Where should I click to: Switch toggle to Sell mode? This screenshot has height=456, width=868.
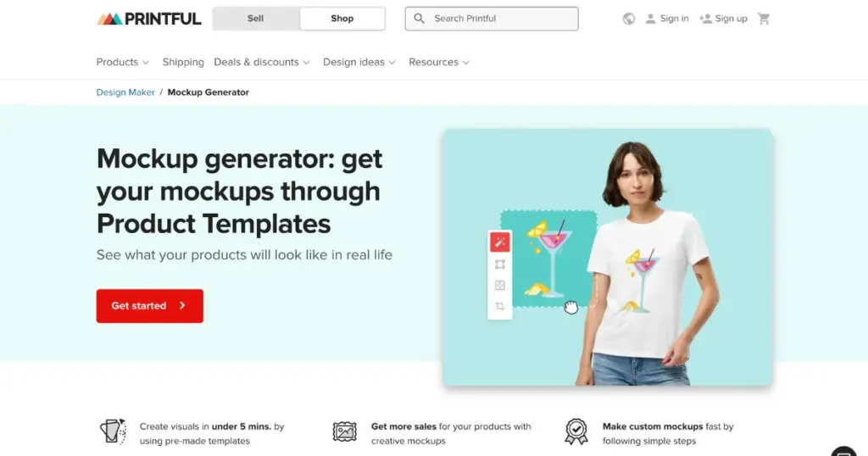pos(256,19)
